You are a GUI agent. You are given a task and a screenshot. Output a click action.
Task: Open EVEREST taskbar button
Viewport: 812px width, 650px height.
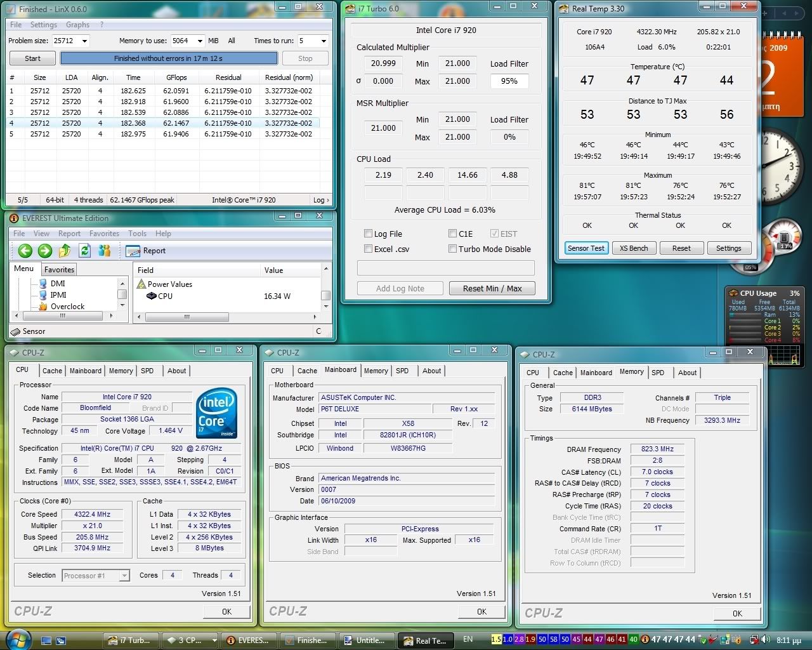click(248, 640)
